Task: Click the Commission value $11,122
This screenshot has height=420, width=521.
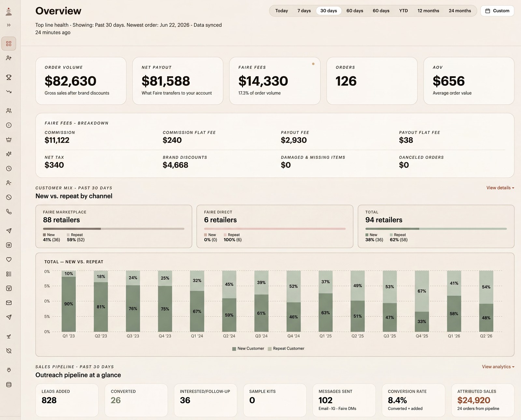Action: (57, 140)
